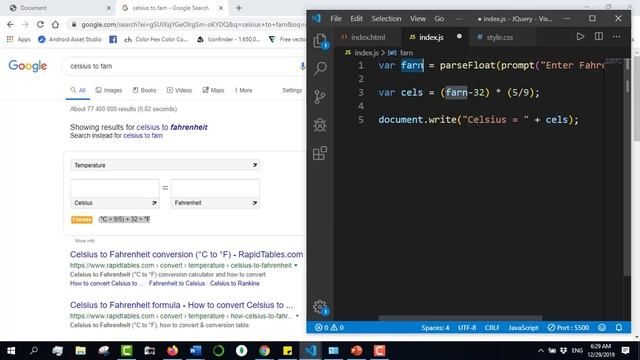Open the VS Code File menu
Image resolution: width=640 pixels, height=360 pixels.
336,18
